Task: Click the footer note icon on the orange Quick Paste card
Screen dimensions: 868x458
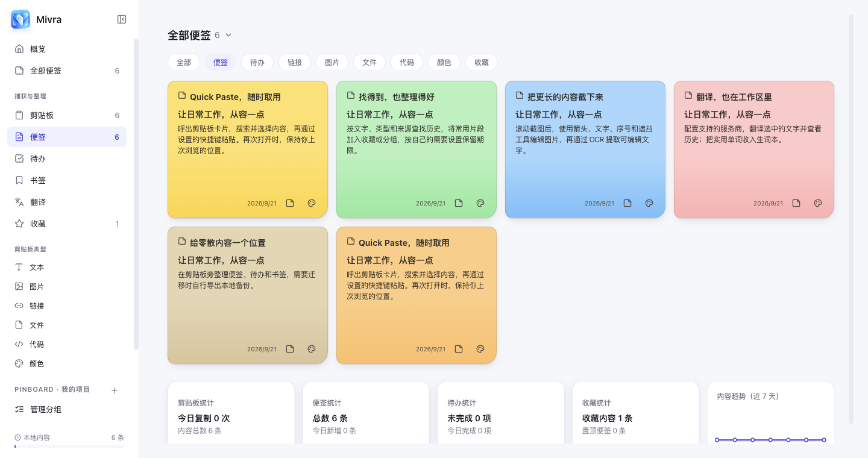Action: [459, 349]
